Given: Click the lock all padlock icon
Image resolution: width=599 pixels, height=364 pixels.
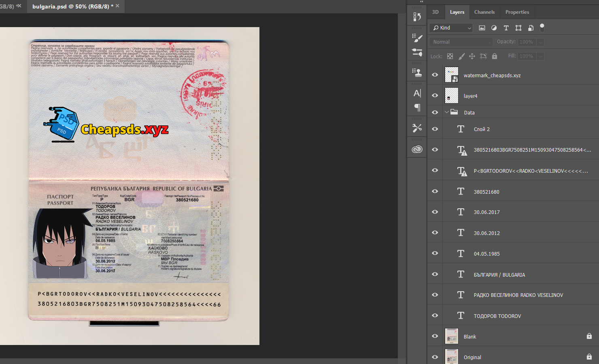Looking at the screenshot, I should coord(494,56).
